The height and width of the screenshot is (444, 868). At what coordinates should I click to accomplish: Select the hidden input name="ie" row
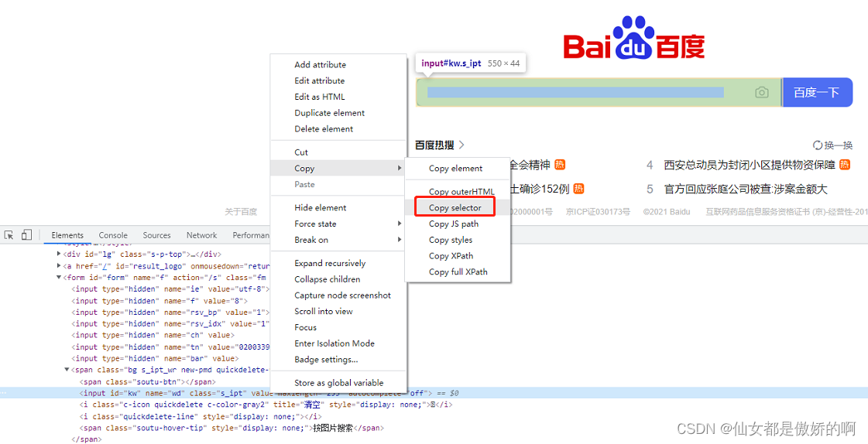[170, 289]
